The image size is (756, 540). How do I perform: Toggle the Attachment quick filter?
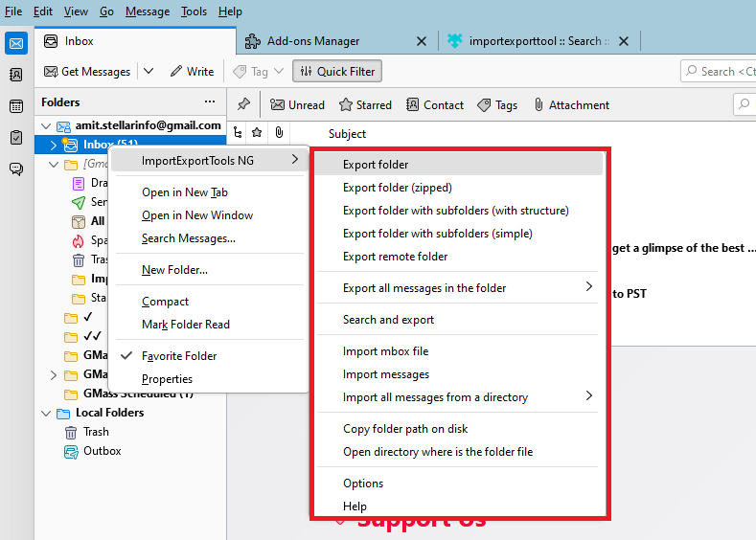coord(572,104)
